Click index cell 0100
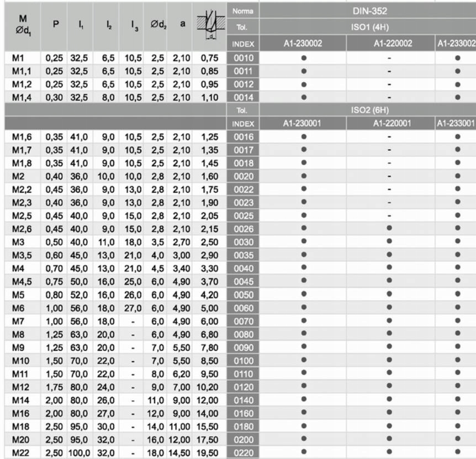Image resolution: width=476 pixels, height=459 pixels. pos(243,361)
